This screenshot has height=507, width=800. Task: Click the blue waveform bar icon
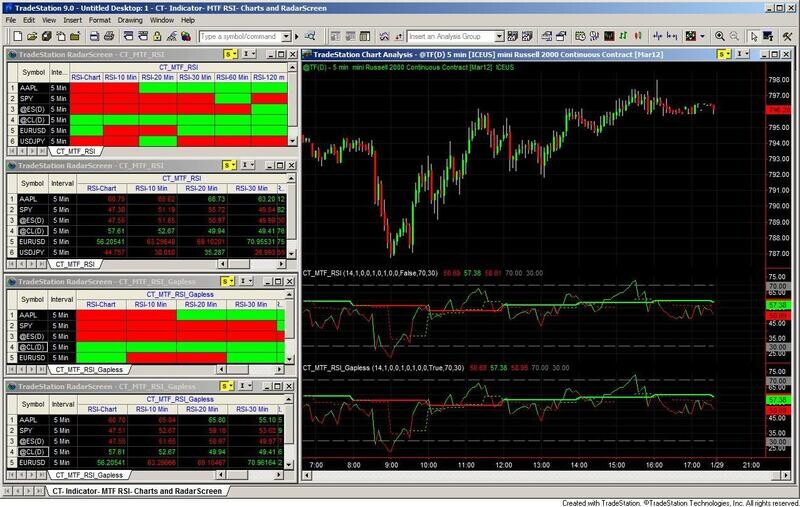click(x=658, y=36)
